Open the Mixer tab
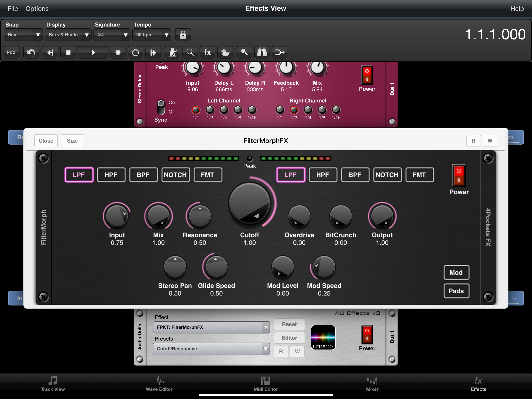 coord(372,384)
